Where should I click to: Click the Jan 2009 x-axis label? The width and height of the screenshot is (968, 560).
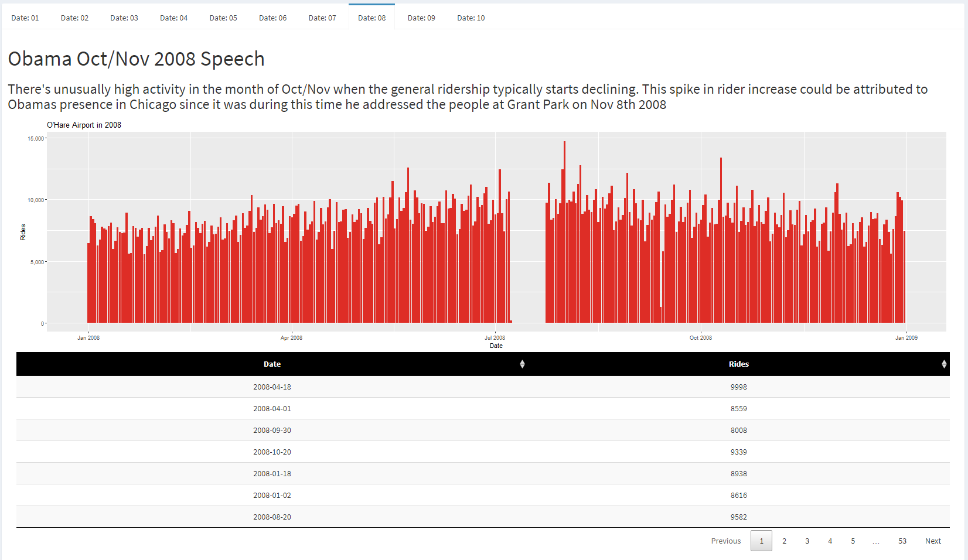tap(906, 338)
